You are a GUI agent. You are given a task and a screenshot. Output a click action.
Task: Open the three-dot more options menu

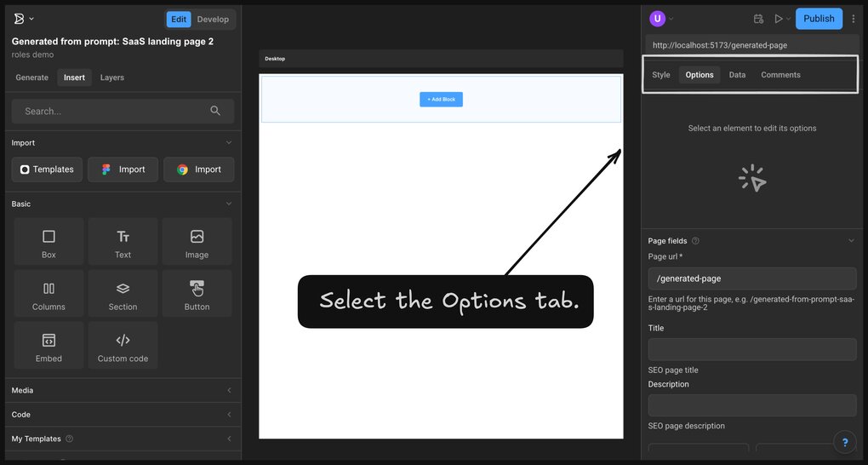853,19
